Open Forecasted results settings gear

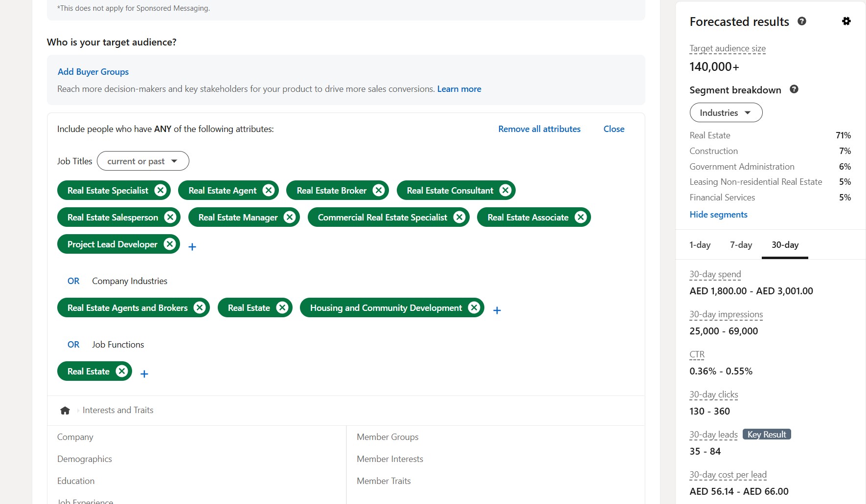(x=846, y=22)
